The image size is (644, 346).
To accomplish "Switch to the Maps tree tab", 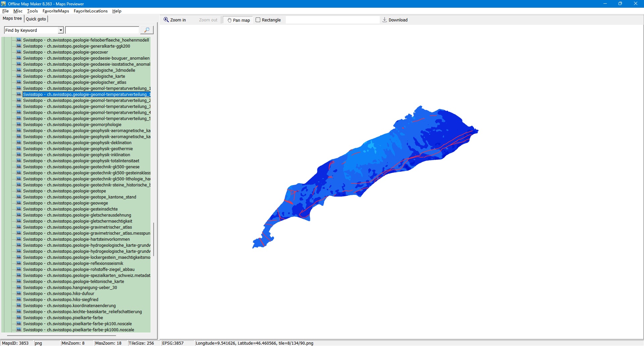I will (x=12, y=18).
